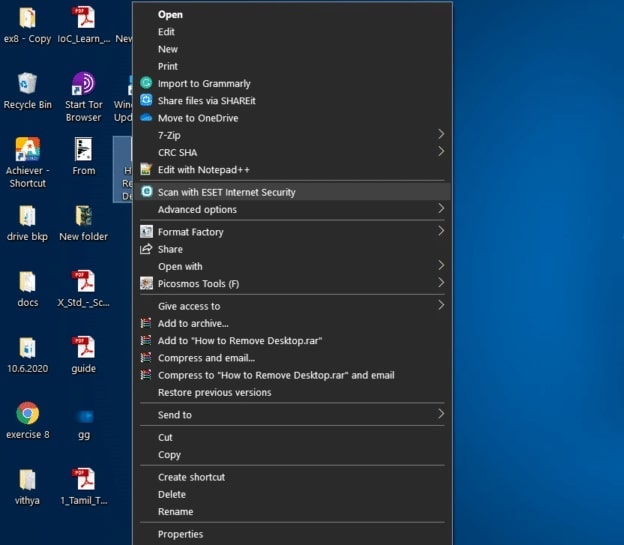Expand the Send to submenu arrow
The height and width of the screenshot is (545, 624).
441,414
